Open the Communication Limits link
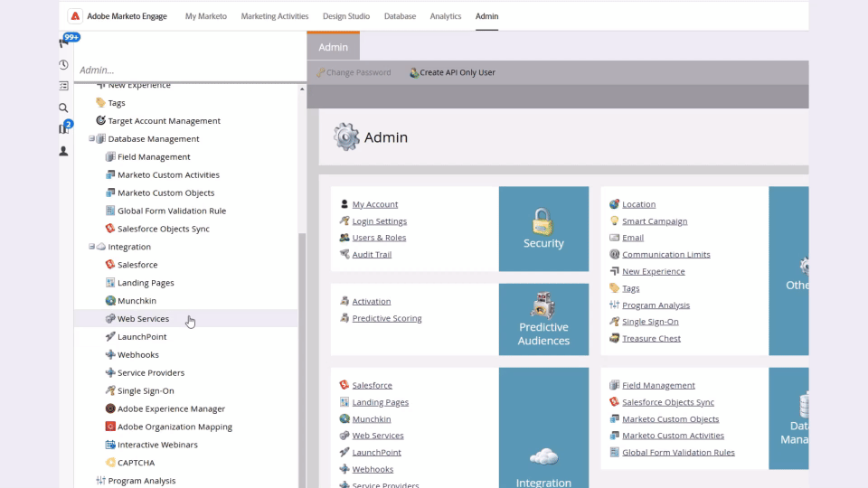 666,255
